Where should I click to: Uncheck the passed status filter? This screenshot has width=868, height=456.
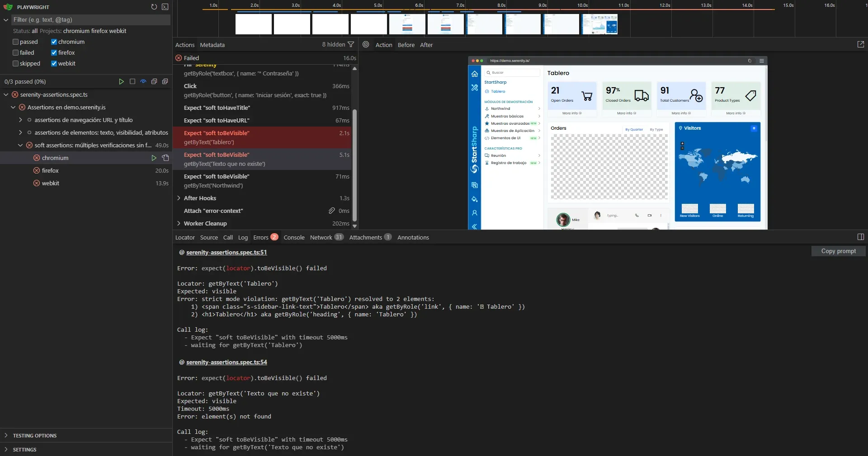coord(15,42)
